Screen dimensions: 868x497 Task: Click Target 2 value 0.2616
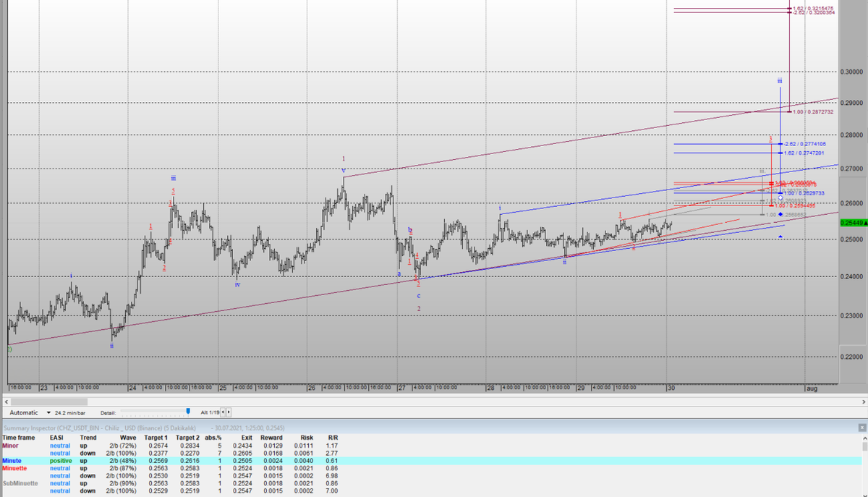pyautogui.click(x=190, y=460)
